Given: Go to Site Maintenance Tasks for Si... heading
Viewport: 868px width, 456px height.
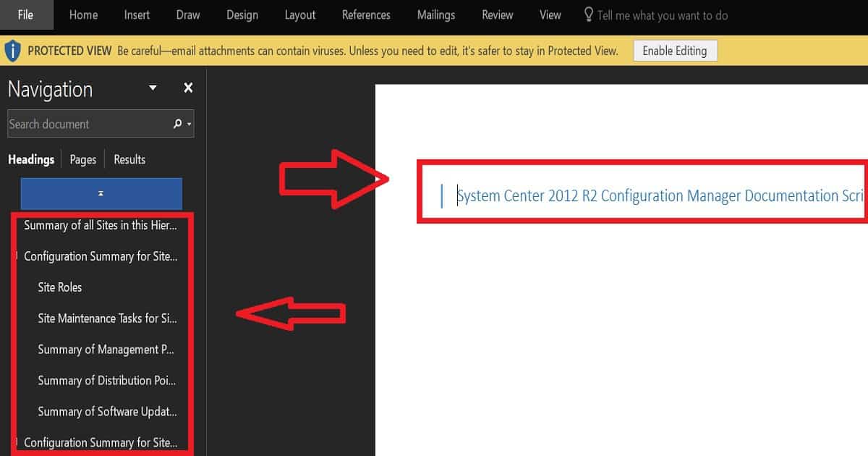Looking at the screenshot, I should tap(107, 318).
